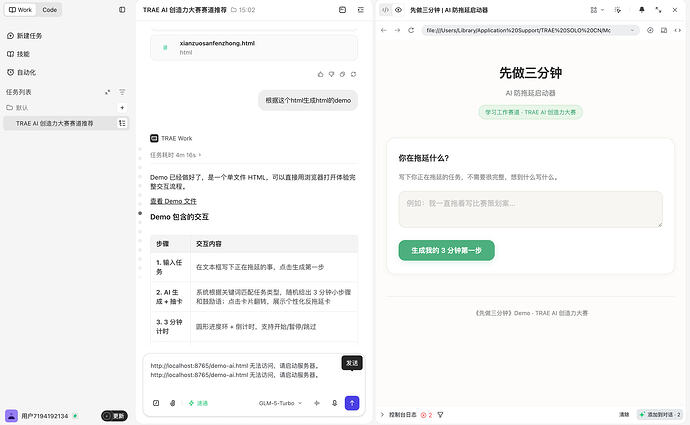
Task: Collapse the task list with arrows icon
Action: [107, 92]
